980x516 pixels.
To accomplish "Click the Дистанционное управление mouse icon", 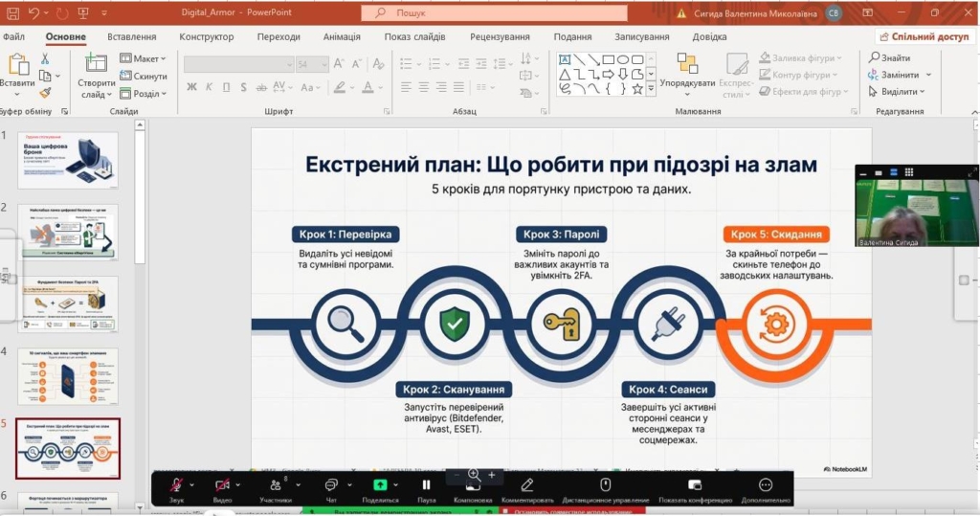I will pyautogui.click(x=604, y=485).
